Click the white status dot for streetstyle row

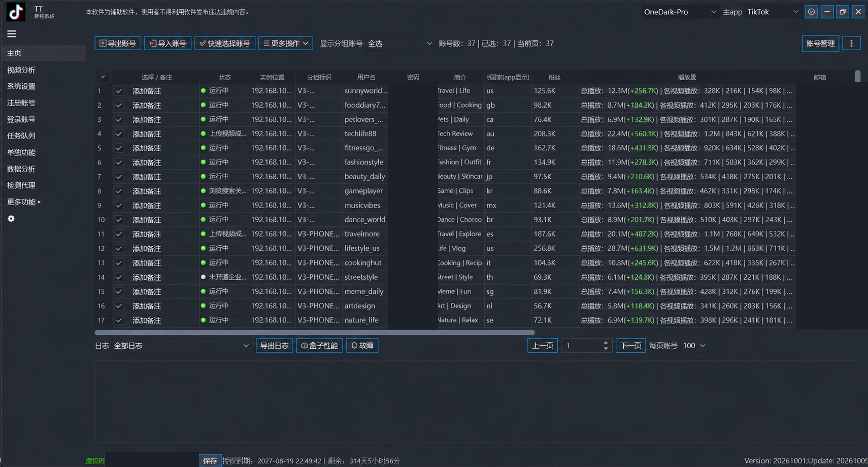tap(203, 277)
